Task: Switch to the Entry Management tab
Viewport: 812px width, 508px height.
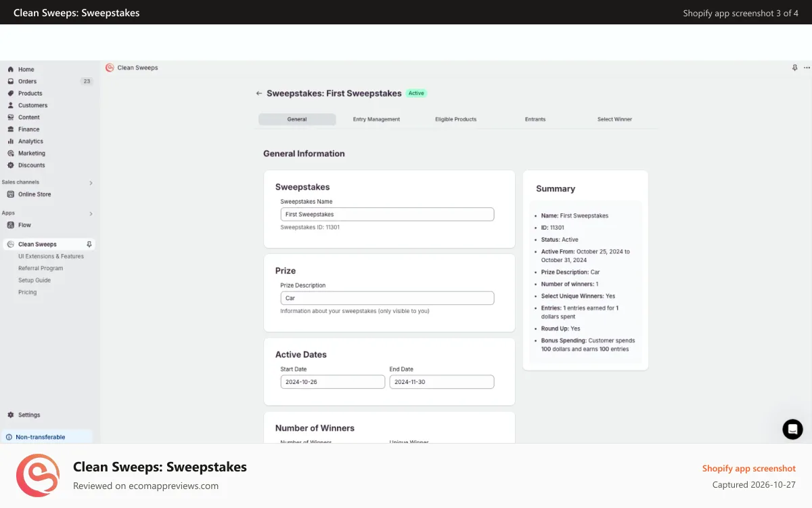Action: 376,119
